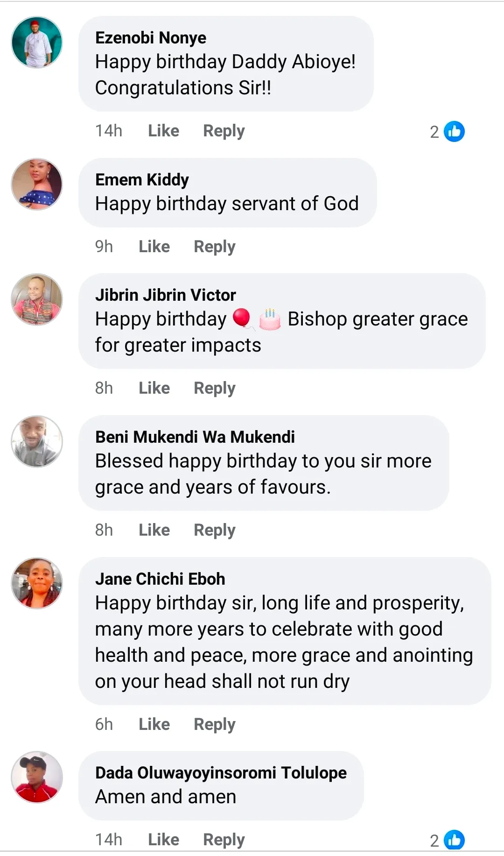Open Emem Kiddy's profile picture
The height and width of the screenshot is (856, 504).
[37, 184]
